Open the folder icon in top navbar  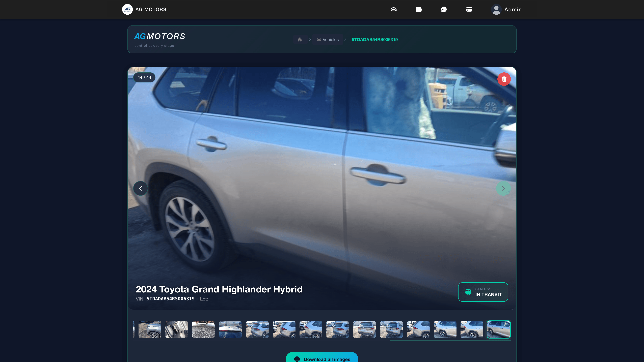coord(419,10)
